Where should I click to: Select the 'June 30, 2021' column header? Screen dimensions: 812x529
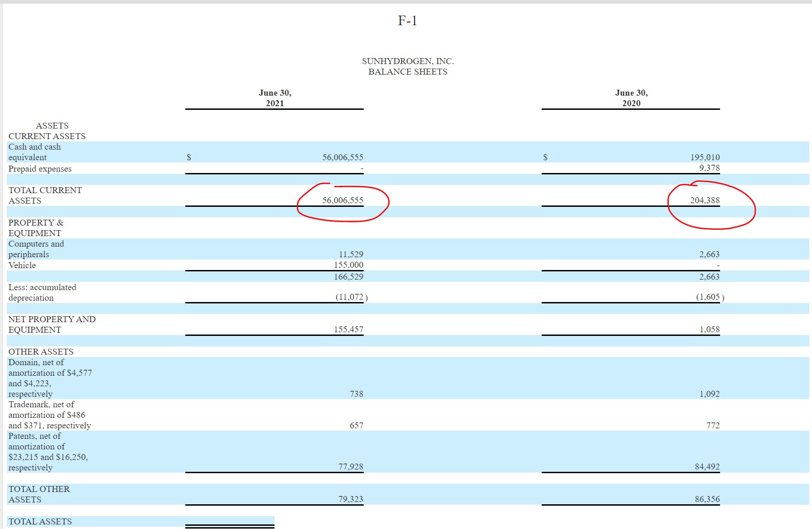(275, 98)
